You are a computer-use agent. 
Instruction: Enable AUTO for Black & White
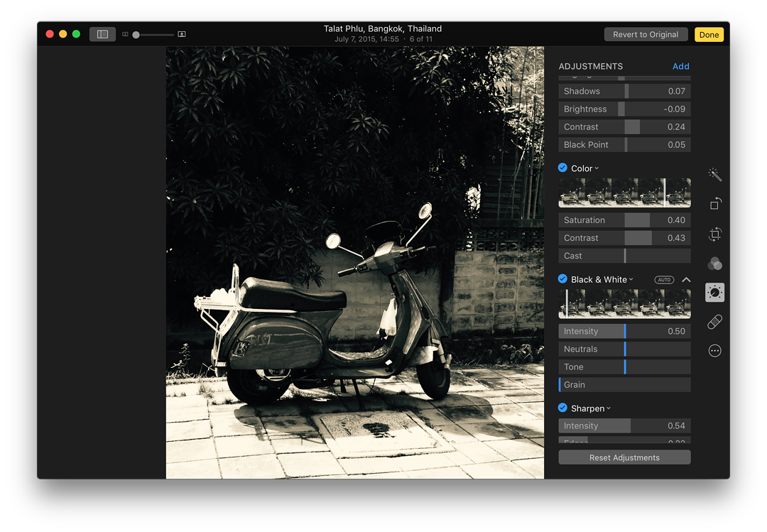(x=664, y=279)
